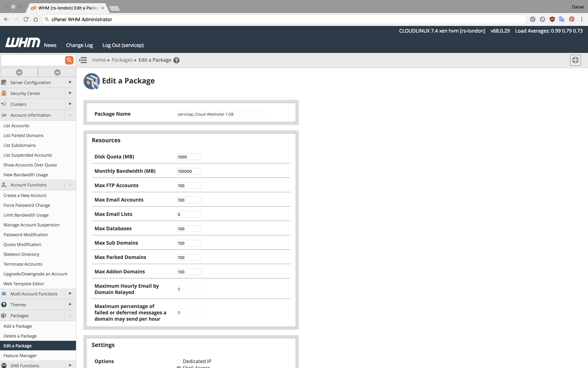Go to the Packages breadcrumb link
This screenshot has height=368, width=588.
pos(122,60)
